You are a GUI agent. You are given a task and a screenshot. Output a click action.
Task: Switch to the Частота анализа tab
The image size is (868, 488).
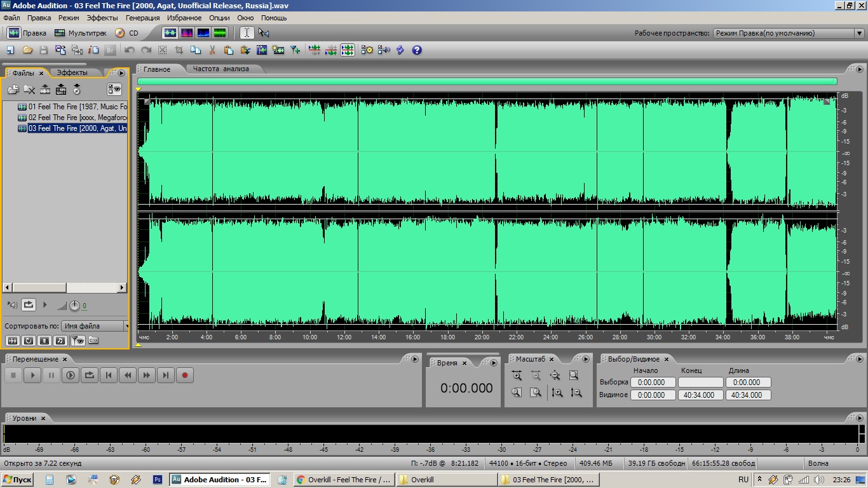(221, 69)
